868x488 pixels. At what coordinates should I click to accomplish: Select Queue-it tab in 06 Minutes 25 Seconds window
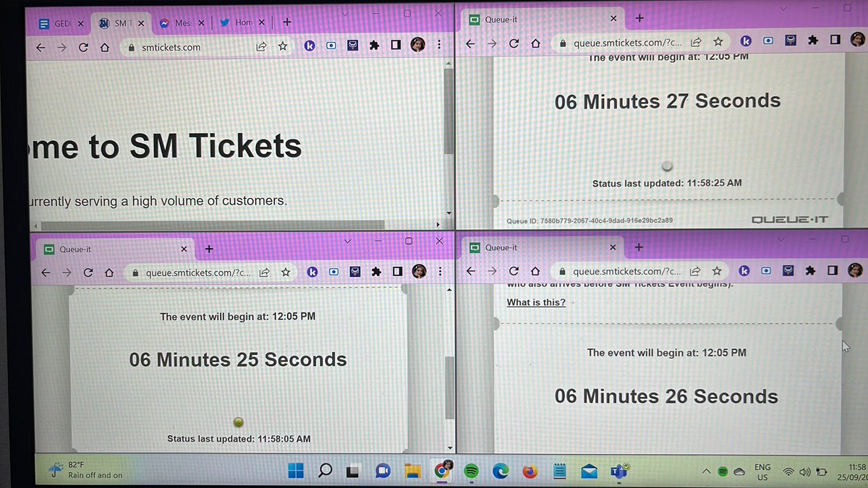pyautogui.click(x=116, y=249)
